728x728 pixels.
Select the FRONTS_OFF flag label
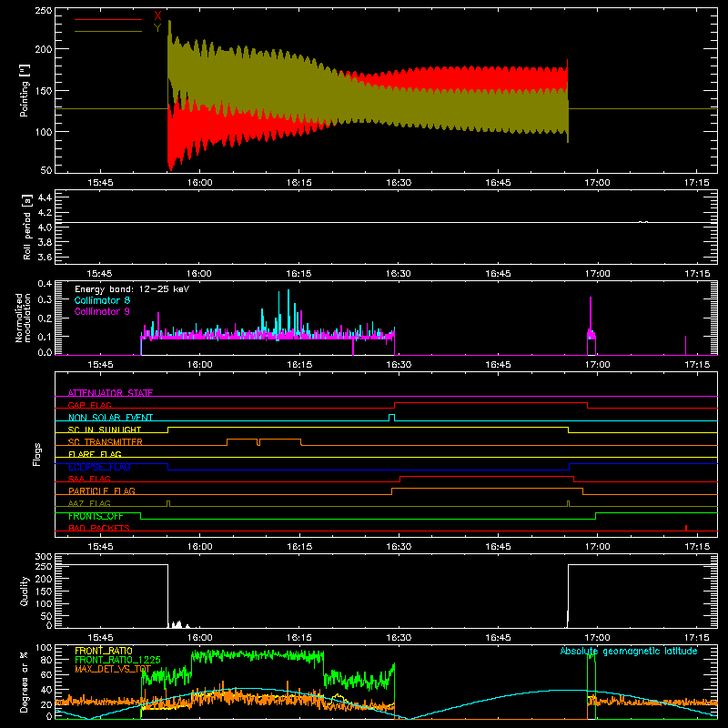(x=96, y=516)
